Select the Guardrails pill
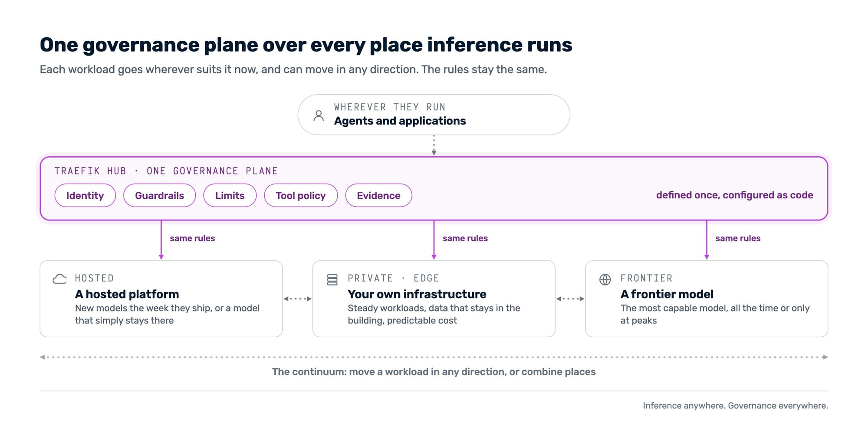 pos(160,195)
